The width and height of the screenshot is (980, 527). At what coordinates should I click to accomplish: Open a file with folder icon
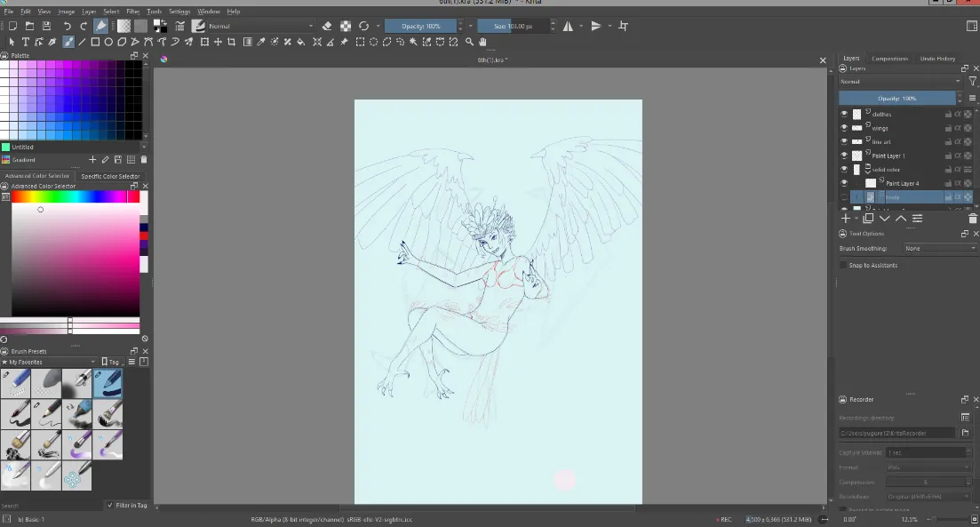(x=29, y=26)
